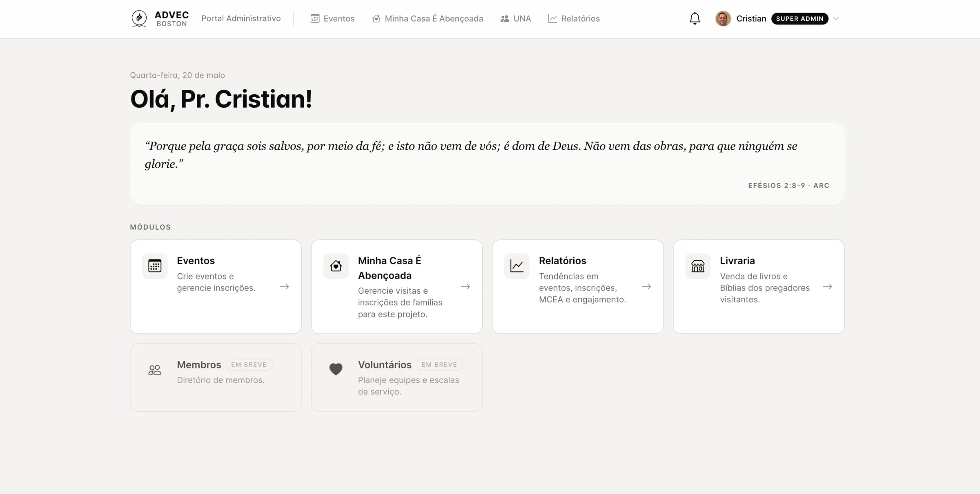Image resolution: width=980 pixels, height=494 pixels.
Task: Go to UNA in the navigation bar
Action: (516, 18)
